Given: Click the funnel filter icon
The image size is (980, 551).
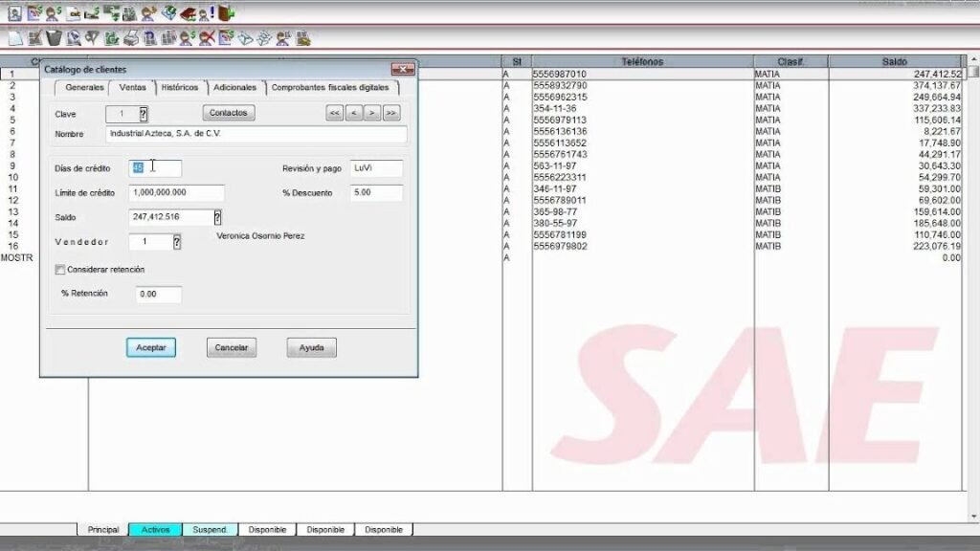Looking at the screenshot, I should (93, 38).
